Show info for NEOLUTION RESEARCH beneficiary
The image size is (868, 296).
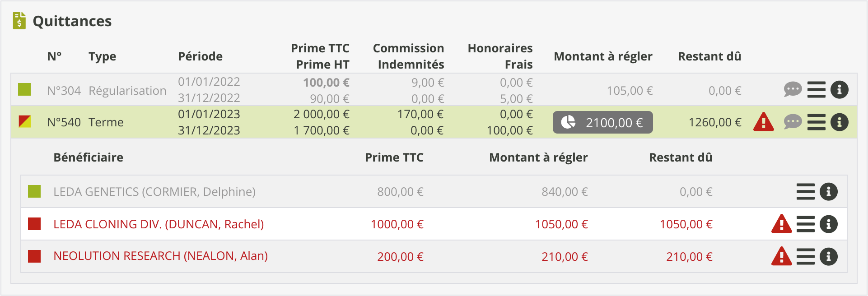pyautogui.click(x=828, y=257)
